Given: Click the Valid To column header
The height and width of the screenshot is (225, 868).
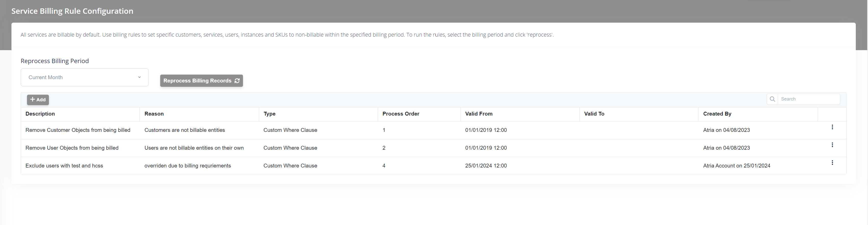Looking at the screenshot, I should point(594,114).
